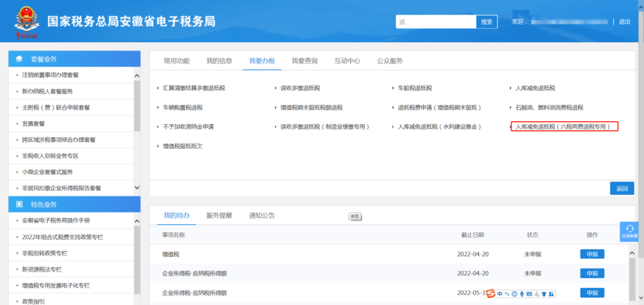Click the online customer service headset icon
The height and width of the screenshot is (305, 644).
pos(630,229)
